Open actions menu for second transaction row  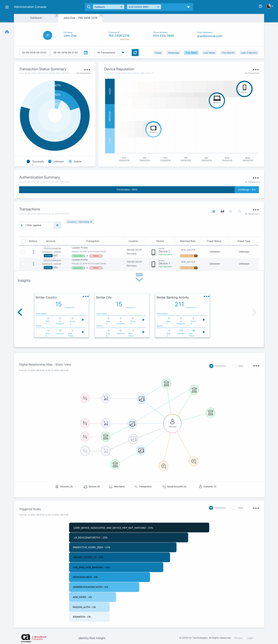34,264
